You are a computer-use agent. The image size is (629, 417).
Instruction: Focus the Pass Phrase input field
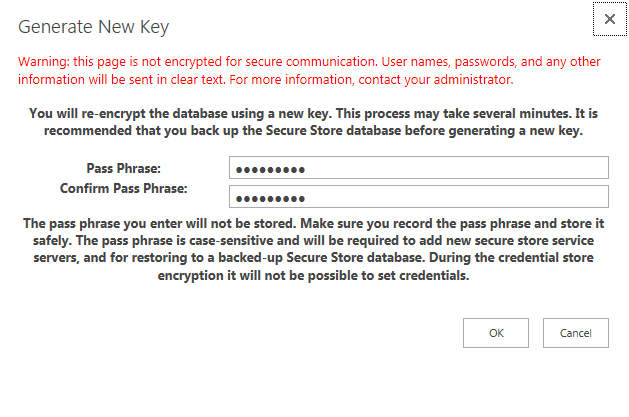pyautogui.click(x=419, y=168)
